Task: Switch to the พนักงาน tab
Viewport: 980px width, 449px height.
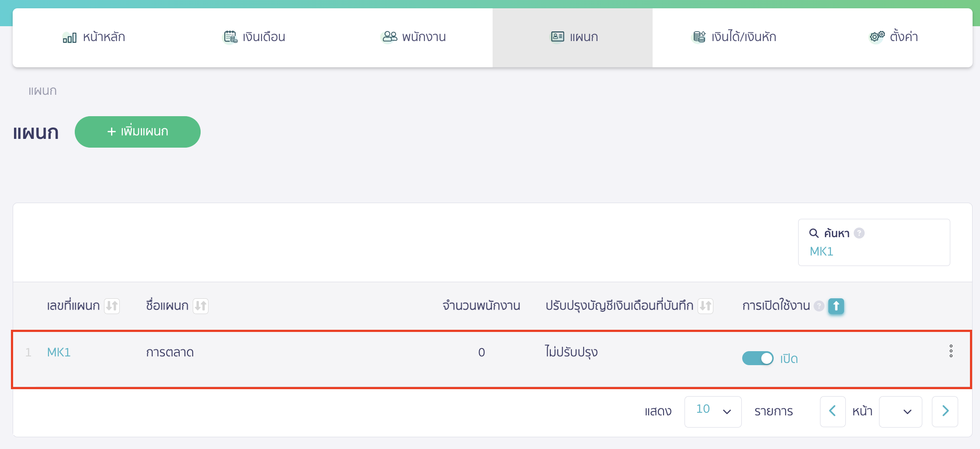Action: coord(414,37)
